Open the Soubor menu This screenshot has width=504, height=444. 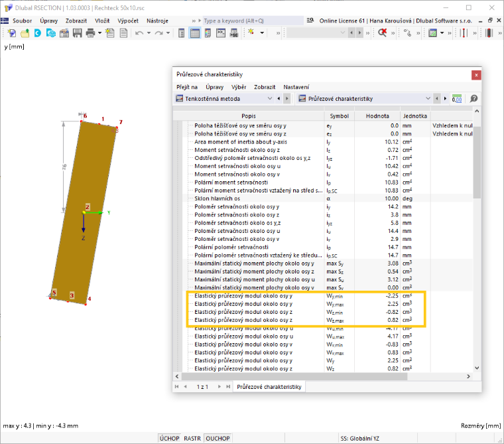tap(22, 21)
